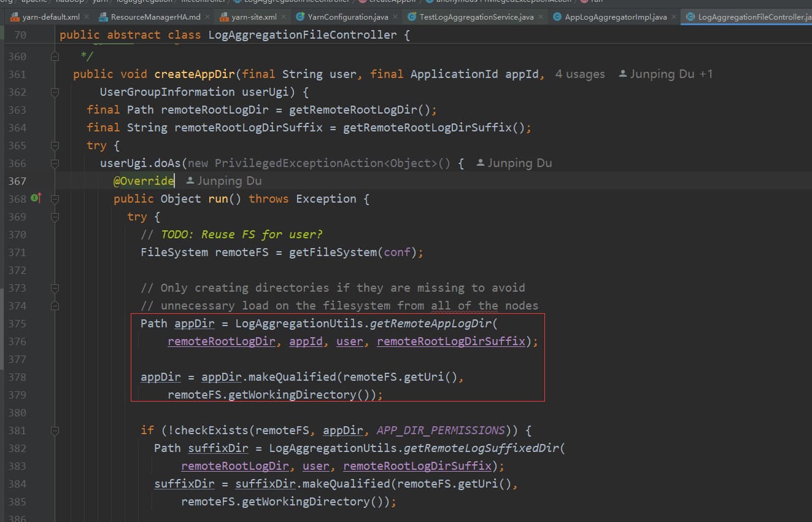Screen dimensions: 812x522
Task: Click the LogAggregationFileController tab class icon
Action: pos(690,17)
